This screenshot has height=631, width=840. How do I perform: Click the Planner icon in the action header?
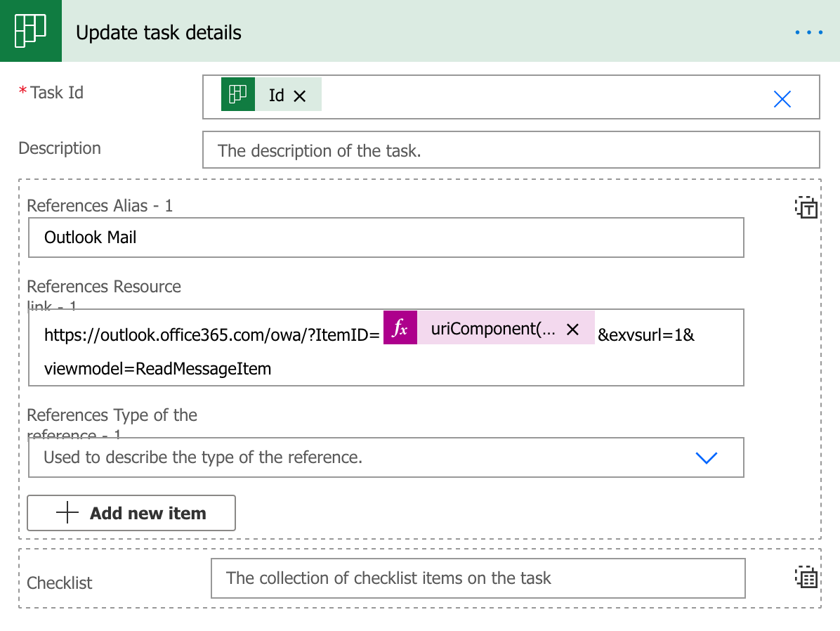(31, 32)
